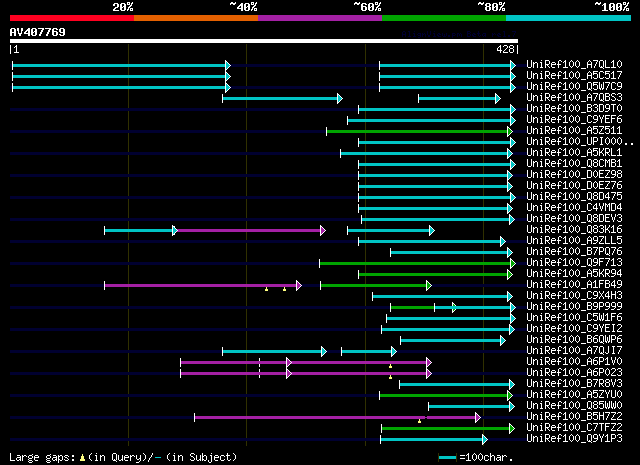Open hit UniRef100_A5ZYU0
The height and width of the screenshot is (465, 640).
pyautogui.click(x=574, y=395)
